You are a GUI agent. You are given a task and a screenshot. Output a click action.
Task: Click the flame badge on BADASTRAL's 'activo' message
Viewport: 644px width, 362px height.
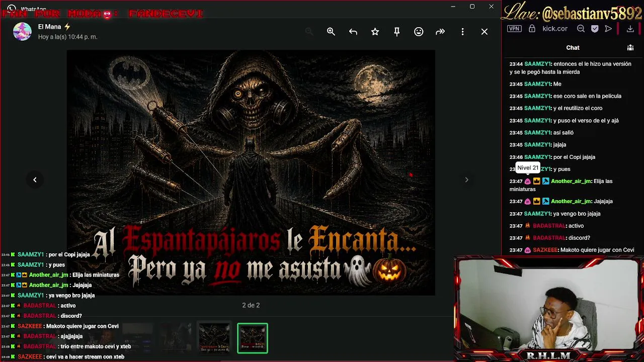tap(528, 226)
